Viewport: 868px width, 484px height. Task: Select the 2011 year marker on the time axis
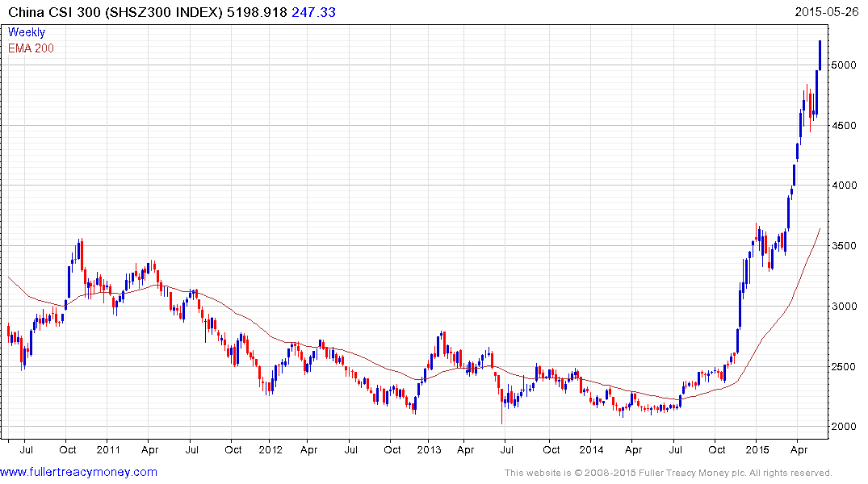(x=108, y=449)
